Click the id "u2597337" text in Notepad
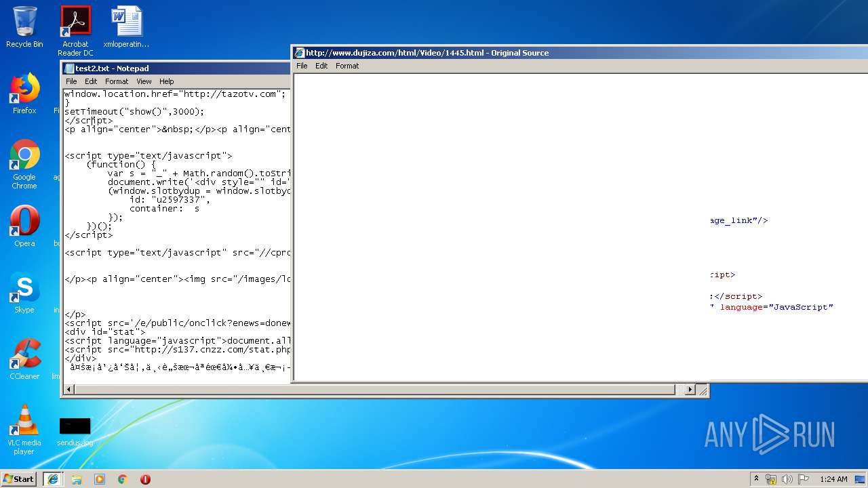This screenshot has height=488, width=868. (x=170, y=200)
